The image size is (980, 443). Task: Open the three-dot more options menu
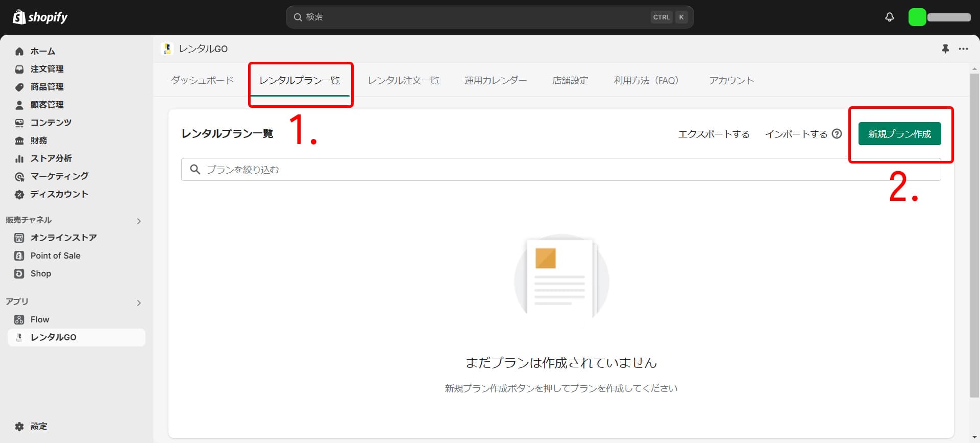click(x=963, y=49)
